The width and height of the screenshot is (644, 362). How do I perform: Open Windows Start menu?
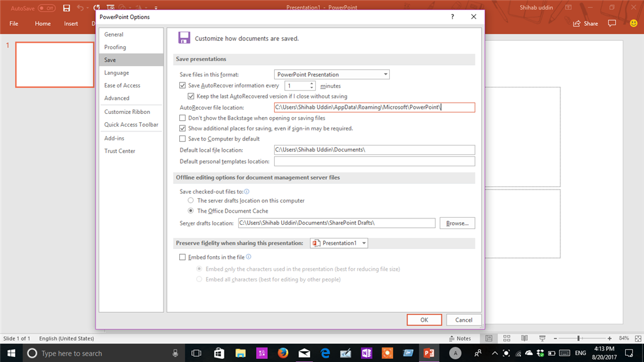pos(11,353)
